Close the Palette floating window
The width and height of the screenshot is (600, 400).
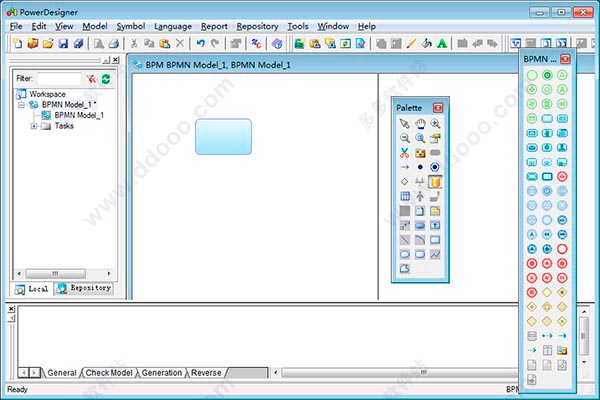coord(438,108)
